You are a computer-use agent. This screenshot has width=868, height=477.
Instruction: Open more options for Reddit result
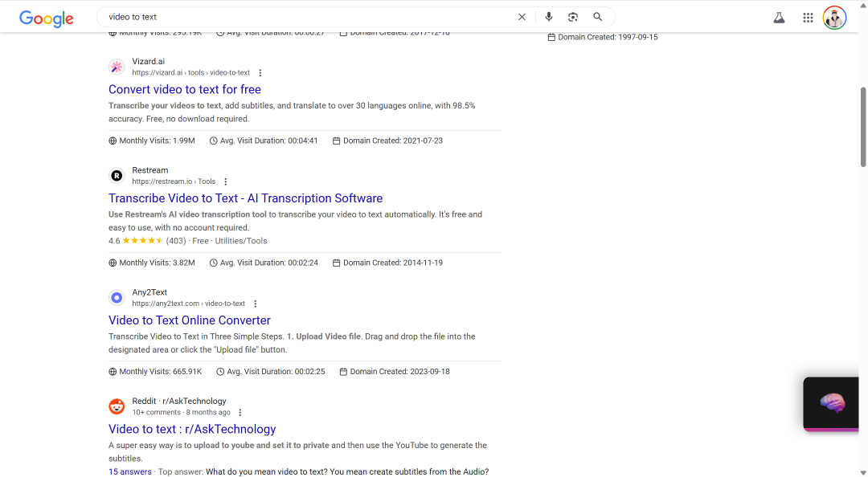(x=240, y=413)
